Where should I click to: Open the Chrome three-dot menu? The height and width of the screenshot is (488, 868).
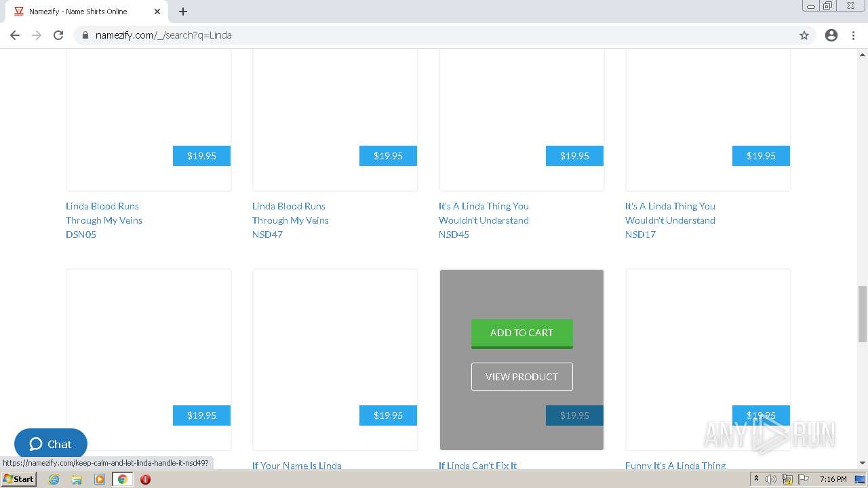[853, 35]
